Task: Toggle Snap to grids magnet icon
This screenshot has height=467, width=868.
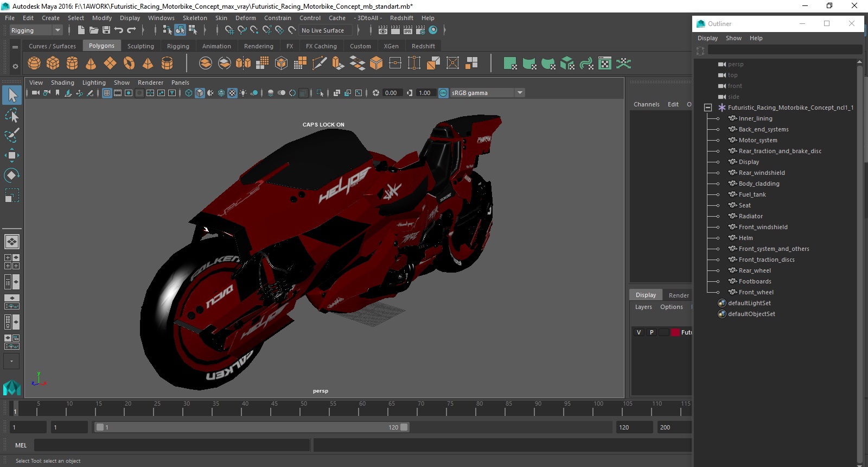Action: point(229,30)
